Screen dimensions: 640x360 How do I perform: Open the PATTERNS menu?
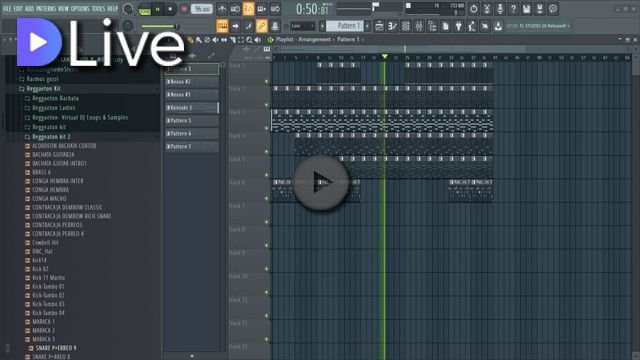[46, 9]
